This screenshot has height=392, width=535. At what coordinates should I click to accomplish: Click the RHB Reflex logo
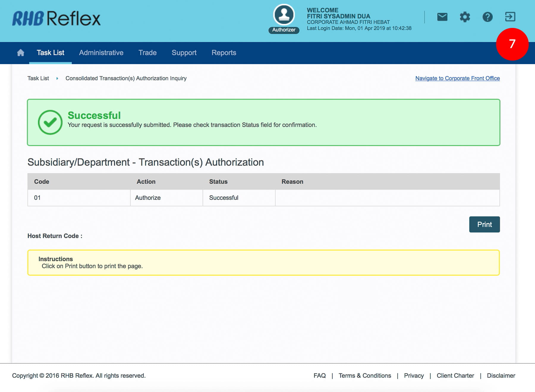56,18
